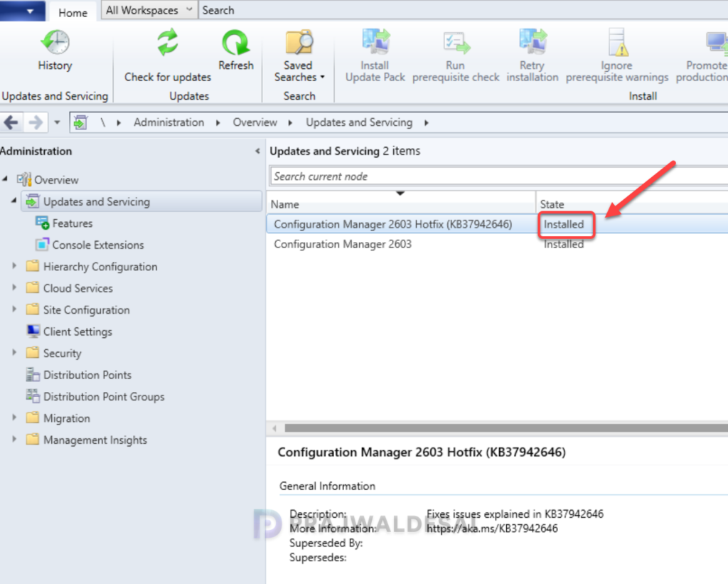
Task: Click Administration in breadcrumb path
Action: [x=168, y=122]
